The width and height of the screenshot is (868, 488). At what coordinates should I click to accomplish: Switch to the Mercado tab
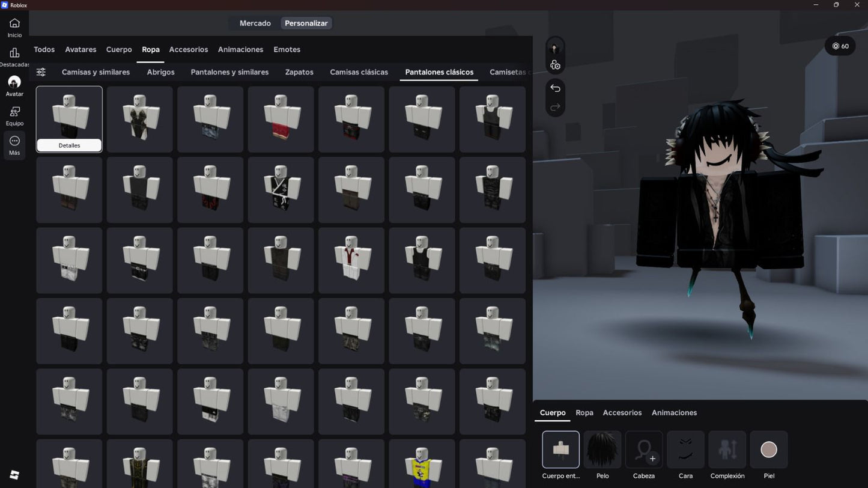pos(255,23)
